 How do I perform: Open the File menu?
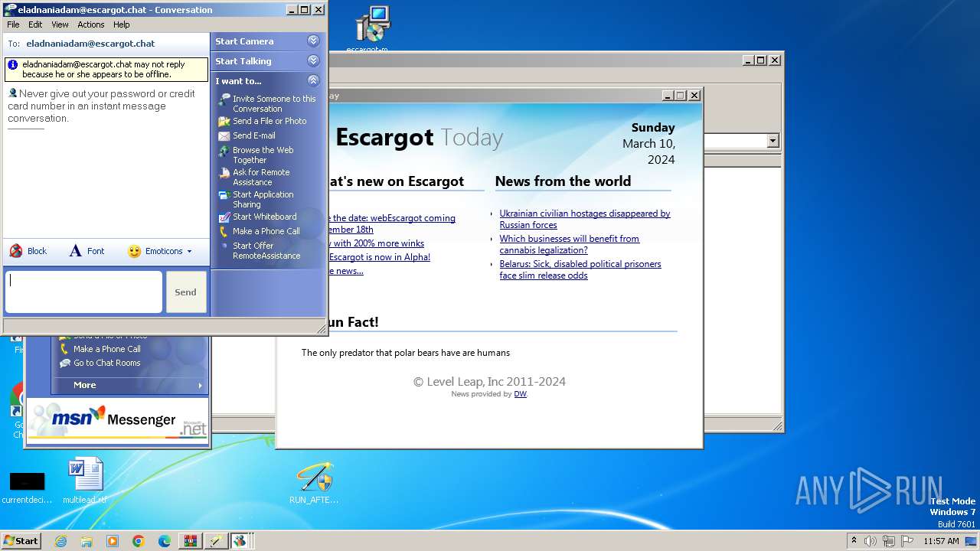pyautogui.click(x=13, y=24)
